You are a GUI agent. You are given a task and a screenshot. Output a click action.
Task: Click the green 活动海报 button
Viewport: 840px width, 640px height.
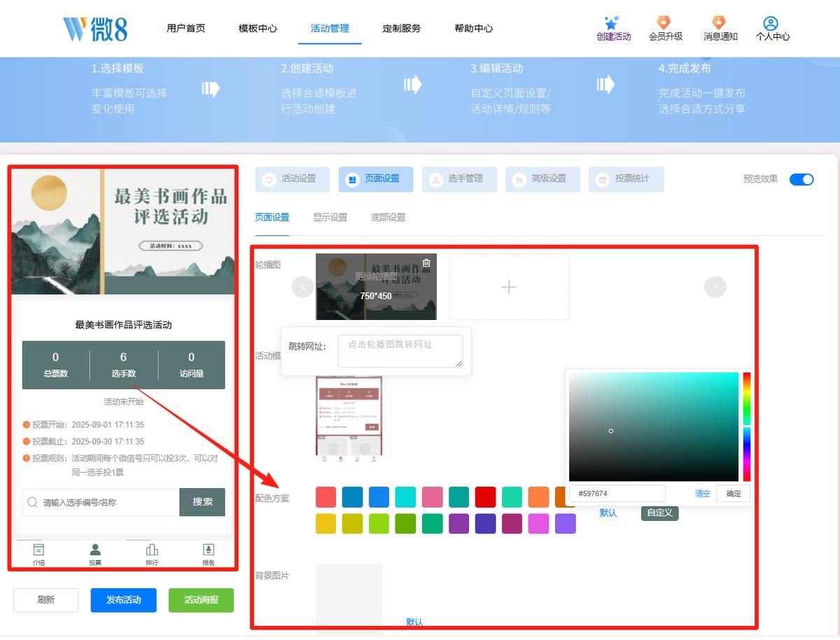click(201, 600)
